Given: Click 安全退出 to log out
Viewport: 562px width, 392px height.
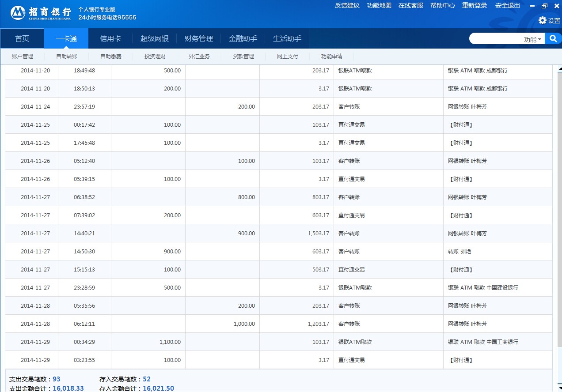Looking at the screenshot, I should tap(508, 5).
